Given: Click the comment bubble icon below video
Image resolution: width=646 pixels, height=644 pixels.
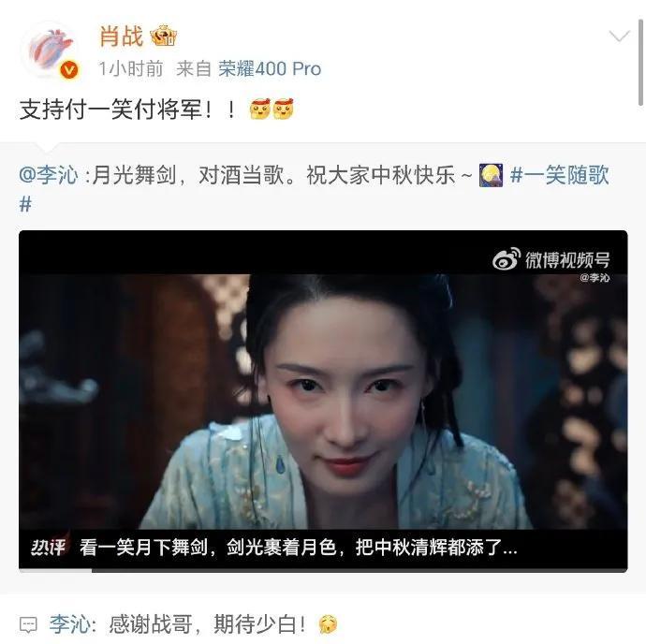Looking at the screenshot, I should 28,624.
